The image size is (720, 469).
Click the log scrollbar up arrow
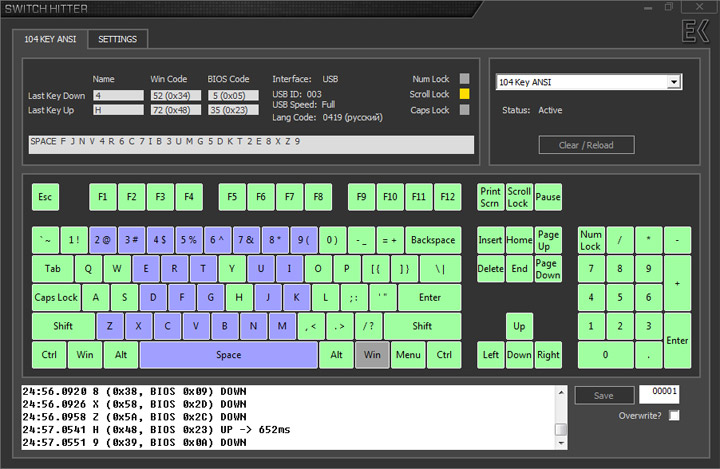561,392
